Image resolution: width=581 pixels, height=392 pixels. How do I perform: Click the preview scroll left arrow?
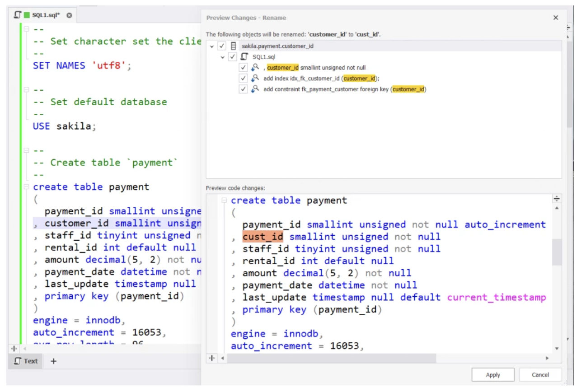[x=222, y=358]
